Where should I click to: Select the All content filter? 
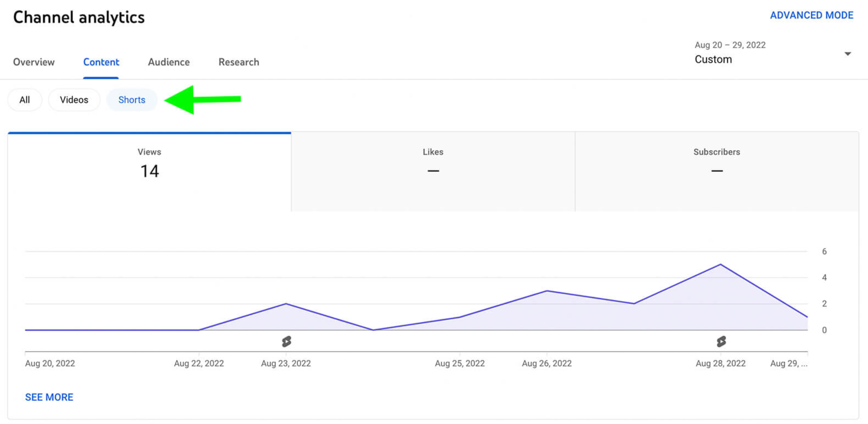(x=24, y=99)
